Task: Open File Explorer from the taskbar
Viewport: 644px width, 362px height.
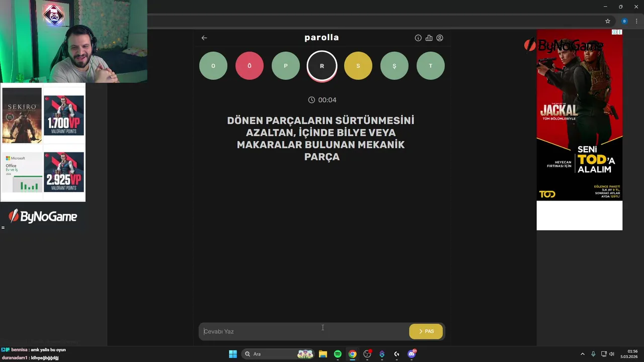Action: (x=323, y=354)
